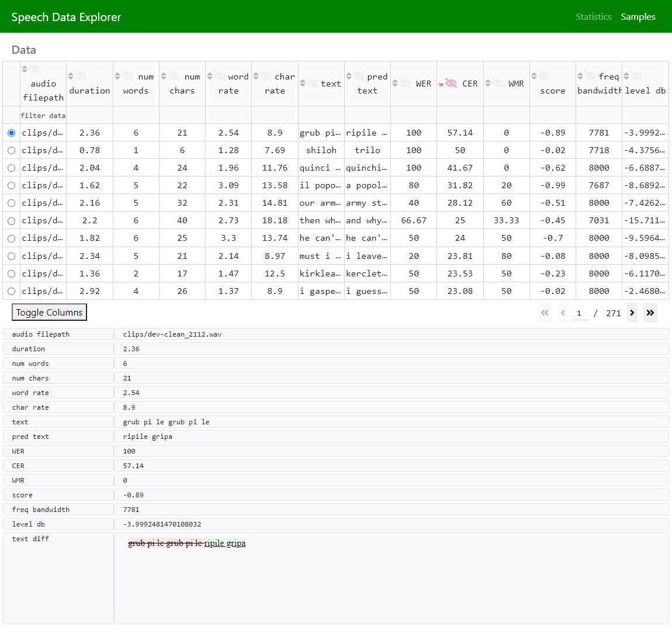This screenshot has height=630, width=672.
Task: Hide the CER column using eye icon
Action: (x=451, y=84)
